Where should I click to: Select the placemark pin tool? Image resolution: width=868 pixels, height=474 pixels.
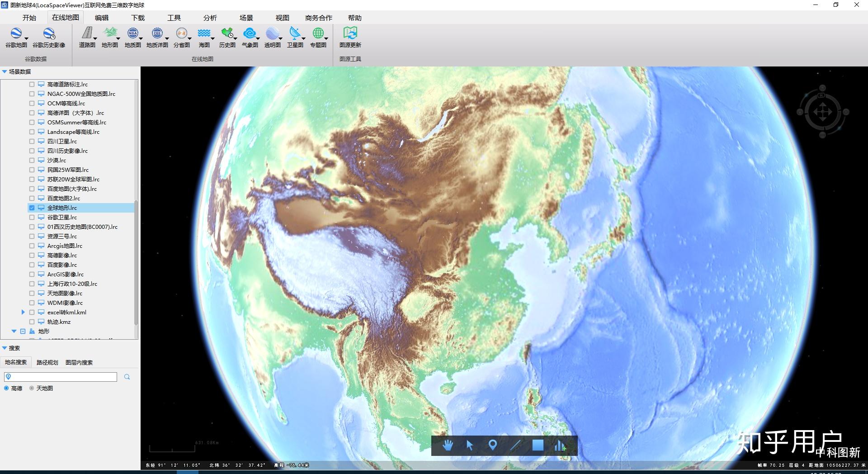(493, 446)
